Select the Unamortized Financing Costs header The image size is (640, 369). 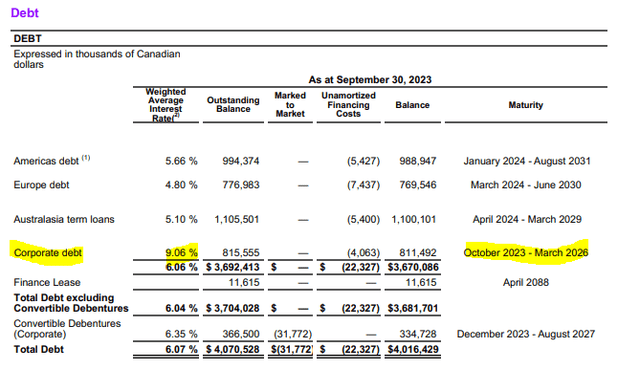[x=348, y=104]
